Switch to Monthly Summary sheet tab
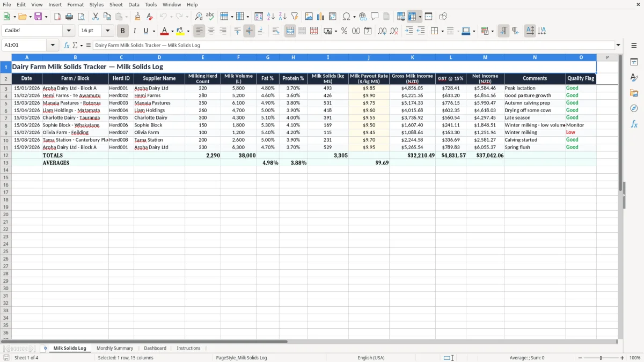Screen dimensions: 644x362 point(115,348)
